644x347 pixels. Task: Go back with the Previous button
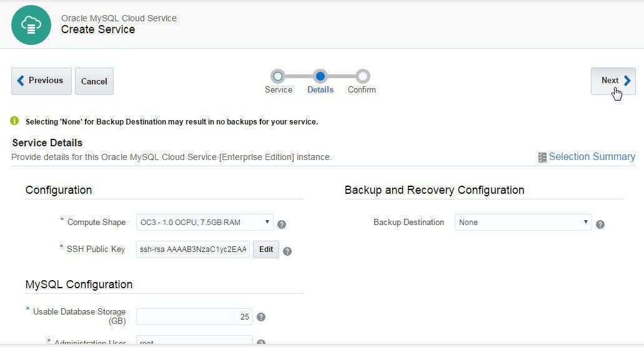point(41,81)
